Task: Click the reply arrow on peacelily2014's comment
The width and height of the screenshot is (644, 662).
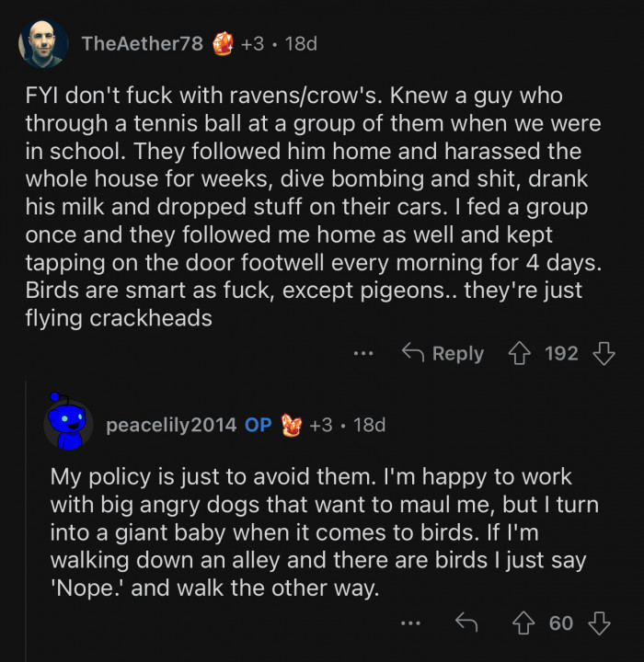Action: 467,623
